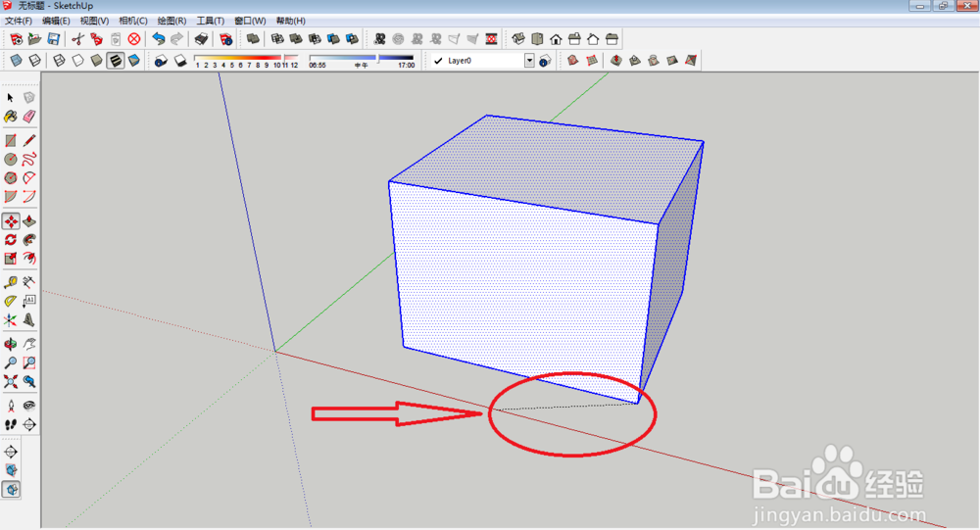Screen dimensions: 980x530
Task: Toggle Shadows display button
Action: tap(180, 61)
